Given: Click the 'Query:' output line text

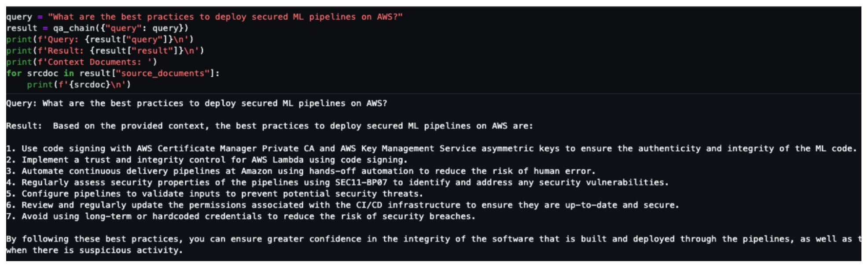Looking at the screenshot, I should (x=197, y=104).
